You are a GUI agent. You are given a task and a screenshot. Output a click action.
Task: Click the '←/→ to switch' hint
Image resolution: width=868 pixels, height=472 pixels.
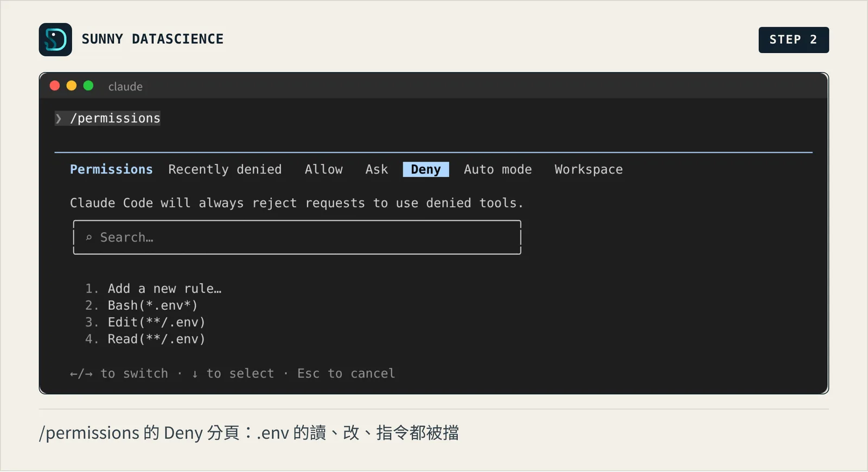(119, 374)
